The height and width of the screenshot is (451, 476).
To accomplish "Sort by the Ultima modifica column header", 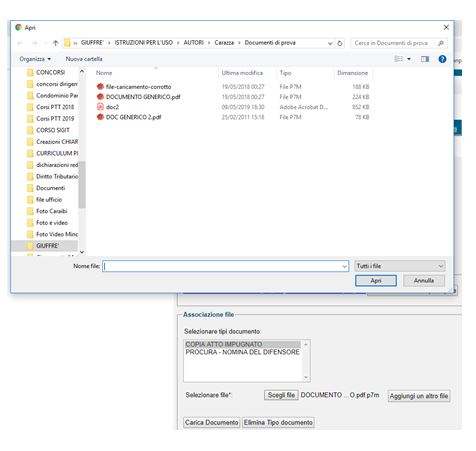I will pos(242,73).
